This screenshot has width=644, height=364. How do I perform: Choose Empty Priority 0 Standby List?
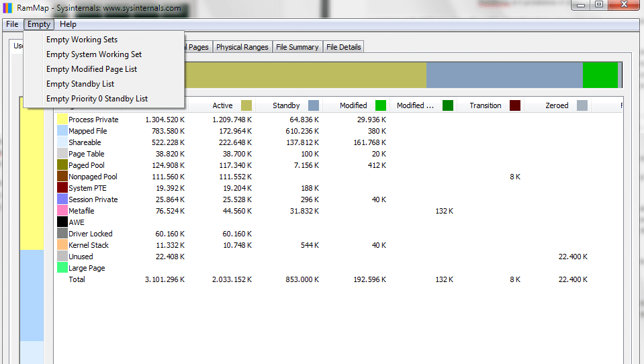[x=103, y=99]
